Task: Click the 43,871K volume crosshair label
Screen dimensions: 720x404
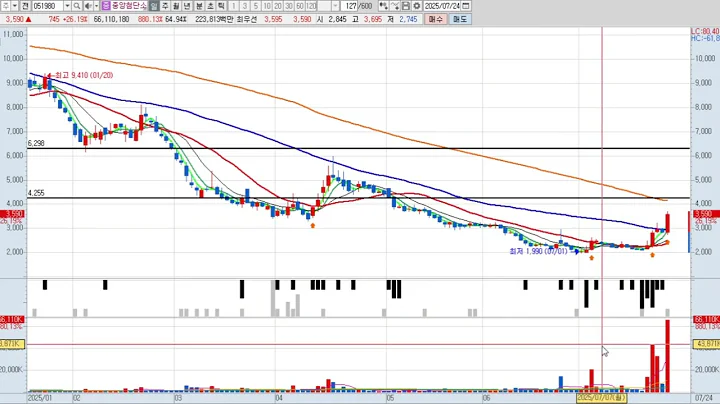Action: 706,344
